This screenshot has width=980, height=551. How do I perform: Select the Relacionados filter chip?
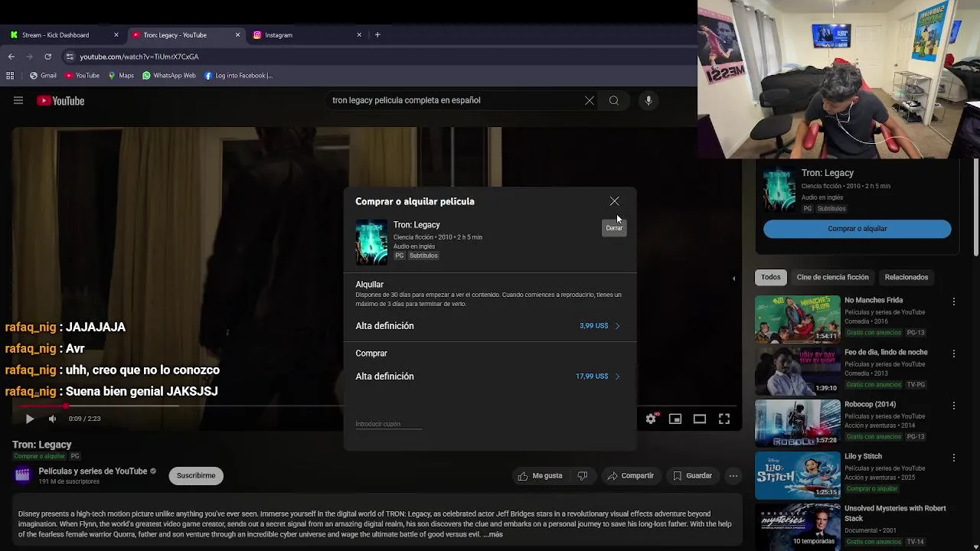(906, 277)
